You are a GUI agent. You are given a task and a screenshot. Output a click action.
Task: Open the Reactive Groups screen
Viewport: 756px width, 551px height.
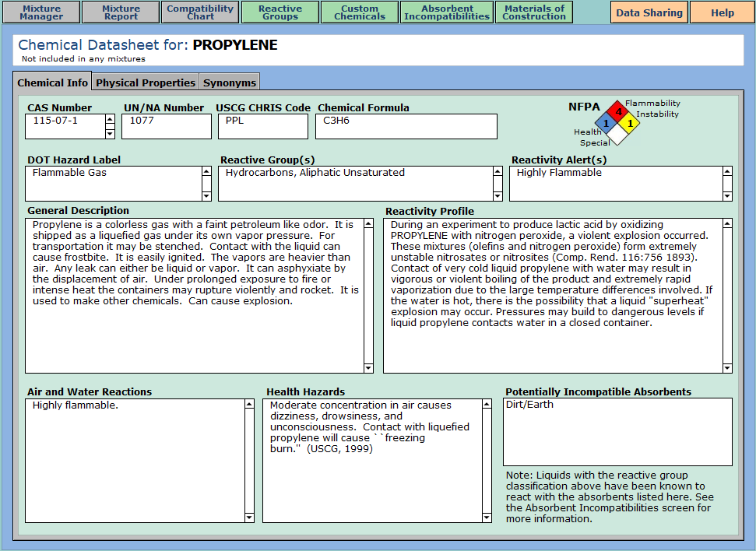click(x=280, y=12)
